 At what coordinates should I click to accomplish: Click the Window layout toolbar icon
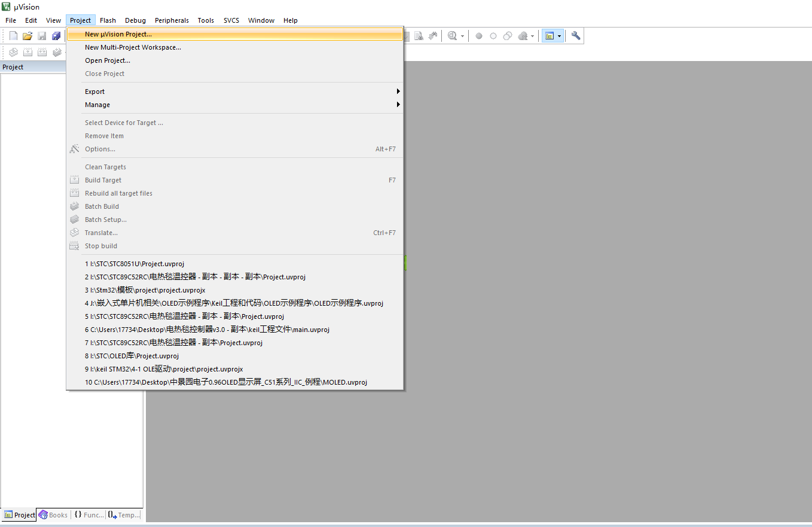(550, 36)
